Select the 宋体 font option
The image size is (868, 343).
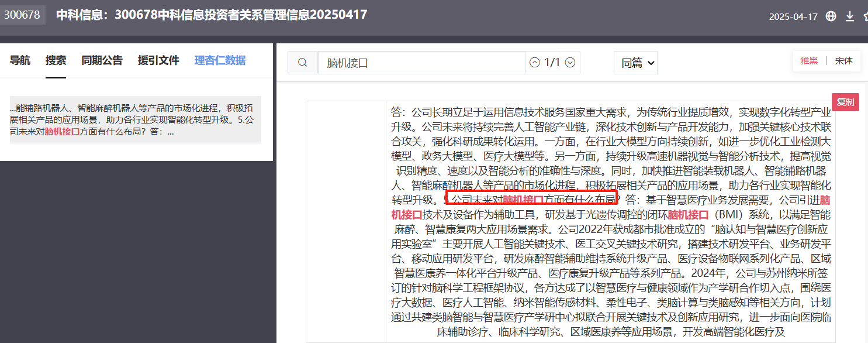pyautogui.click(x=843, y=60)
